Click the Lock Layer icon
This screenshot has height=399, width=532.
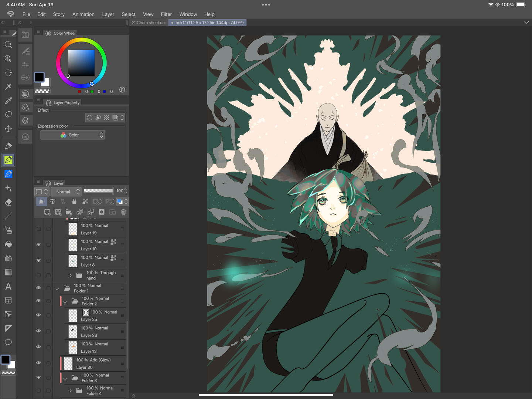(x=74, y=202)
